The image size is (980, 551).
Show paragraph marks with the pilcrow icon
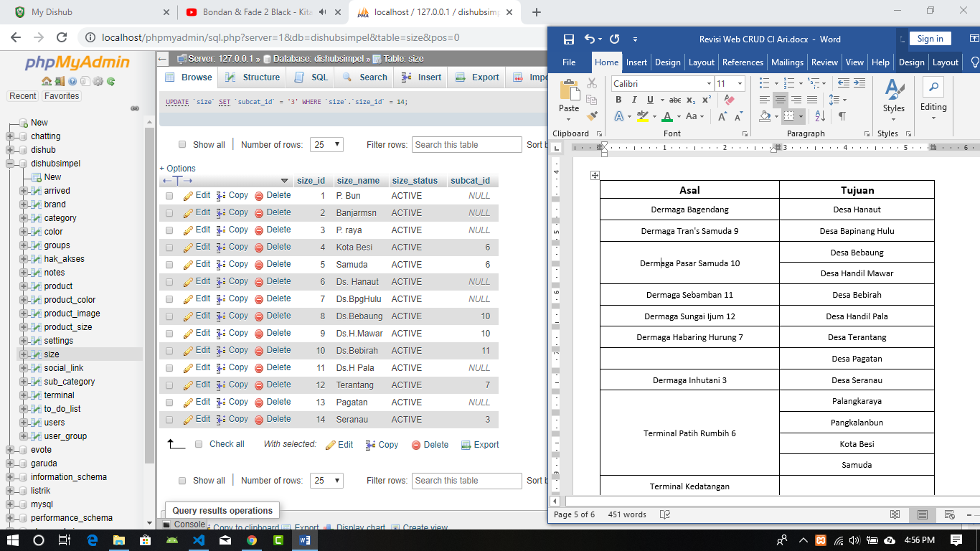click(842, 116)
